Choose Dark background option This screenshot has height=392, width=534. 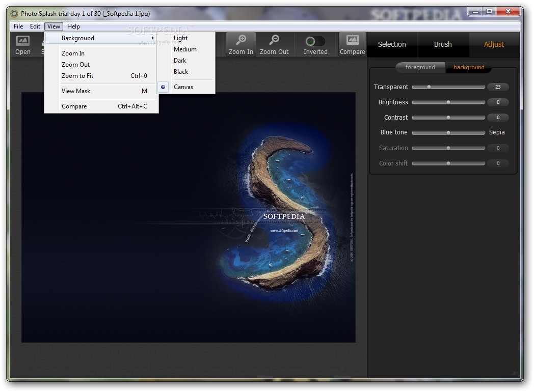pos(186,61)
